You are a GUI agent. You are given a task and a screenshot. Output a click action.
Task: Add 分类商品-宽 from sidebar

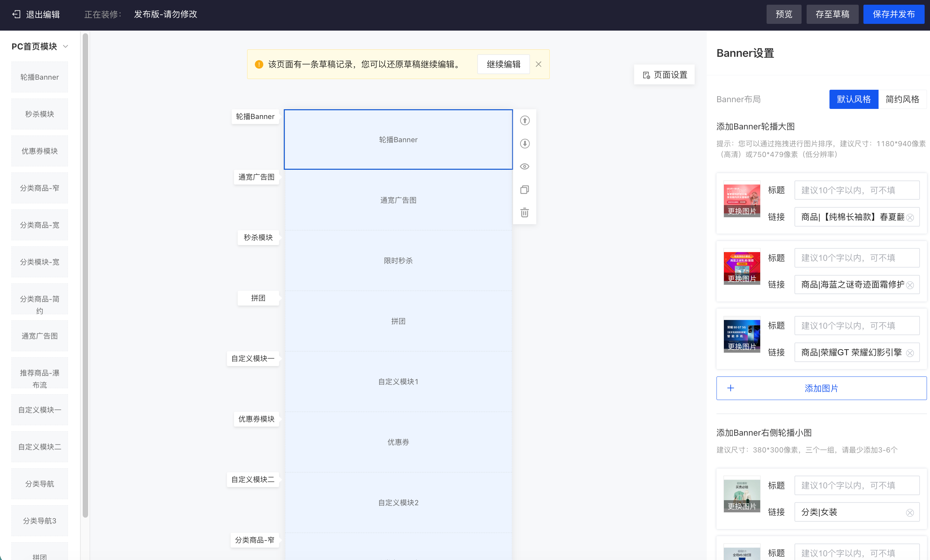(x=40, y=225)
